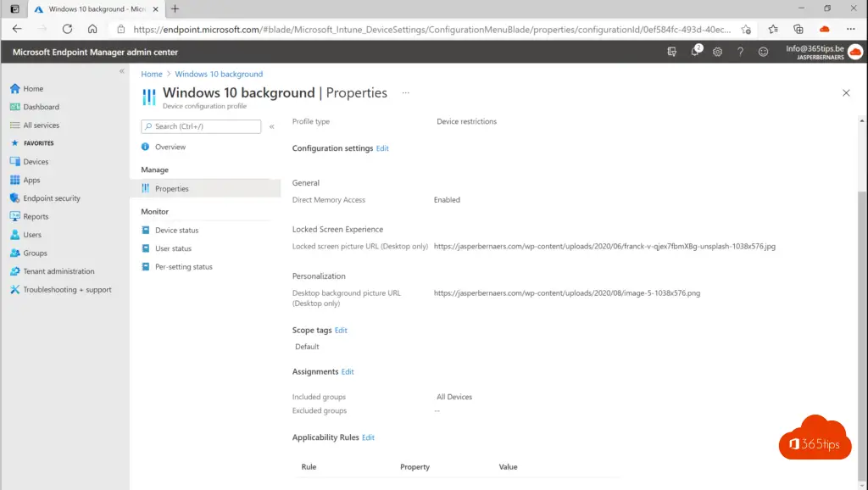
Task: Select the desktop background picture URL text
Action: [x=567, y=293]
